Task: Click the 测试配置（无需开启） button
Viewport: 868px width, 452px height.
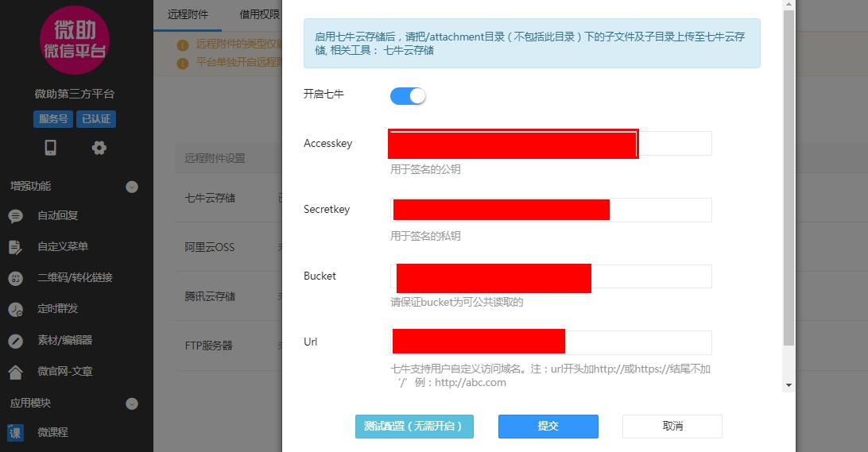Action: coord(414,427)
